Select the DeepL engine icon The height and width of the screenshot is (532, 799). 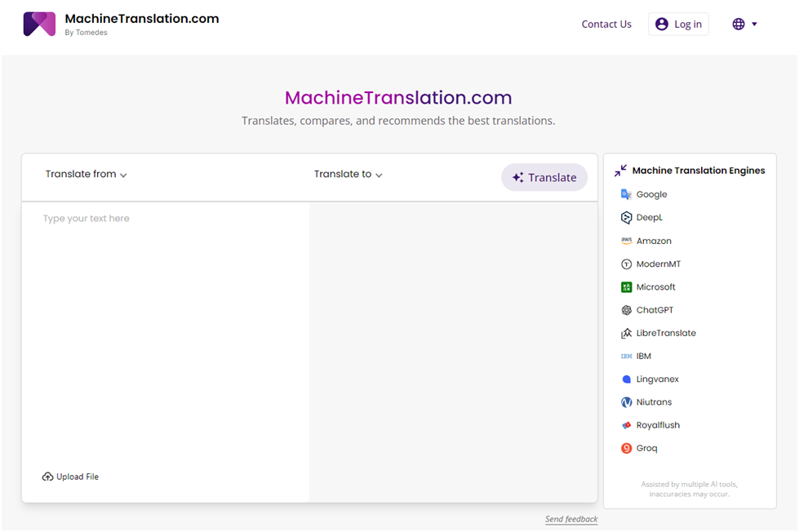pos(625,217)
